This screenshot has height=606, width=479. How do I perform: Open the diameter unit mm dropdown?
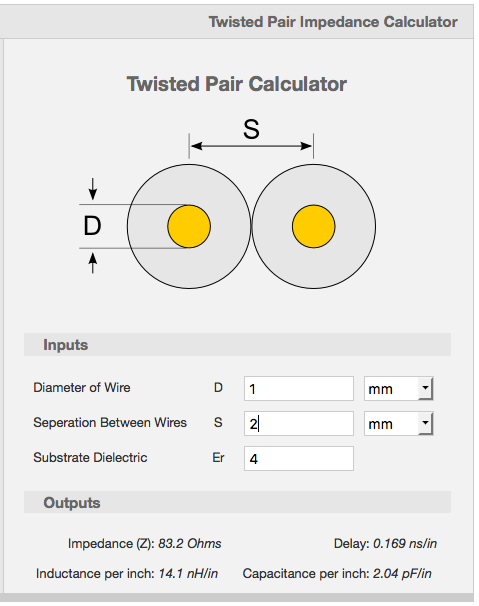[x=398, y=389]
